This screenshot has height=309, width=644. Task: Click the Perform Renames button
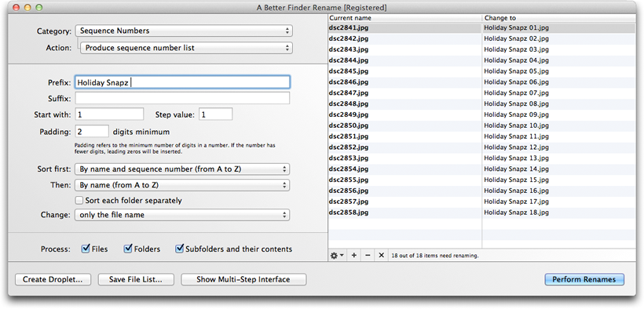click(x=584, y=279)
